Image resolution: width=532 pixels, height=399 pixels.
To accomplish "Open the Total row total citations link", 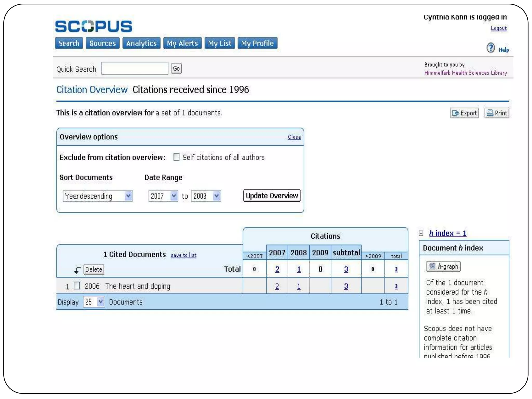I will point(396,269).
